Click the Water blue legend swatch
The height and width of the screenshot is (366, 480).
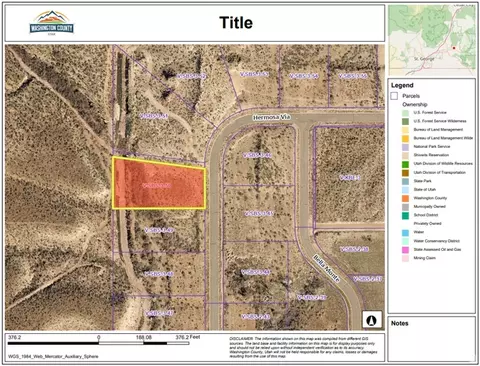coord(405,232)
